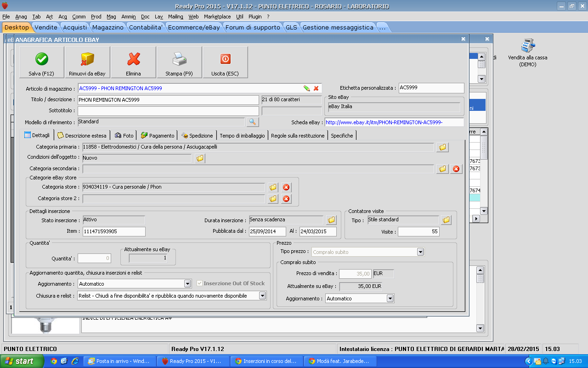Viewport: 588px width, 368px height.
Task: Clear Categoria store 2 with red X
Action: 286,199
